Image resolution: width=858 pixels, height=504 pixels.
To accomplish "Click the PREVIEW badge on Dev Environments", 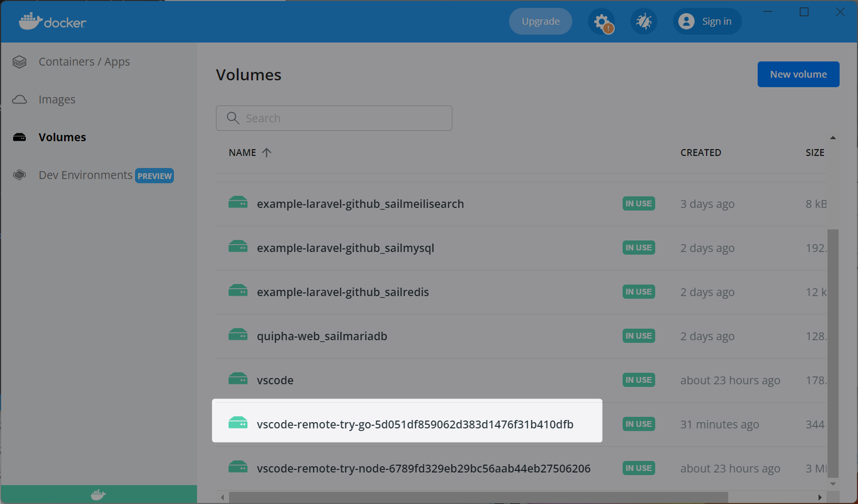I will tap(154, 176).
